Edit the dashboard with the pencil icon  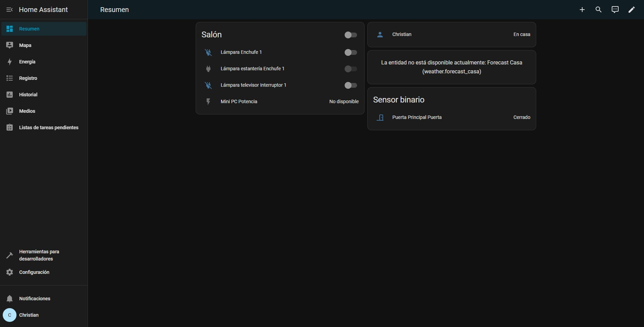point(631,10)
